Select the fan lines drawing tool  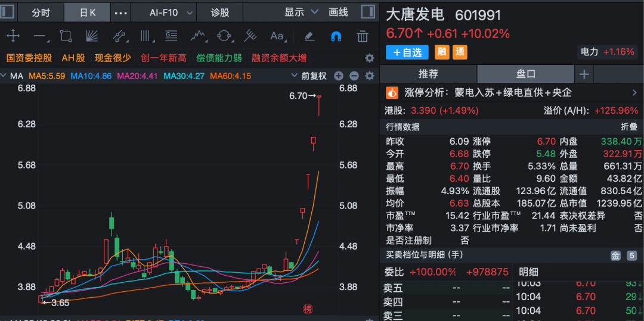point(91,36)
